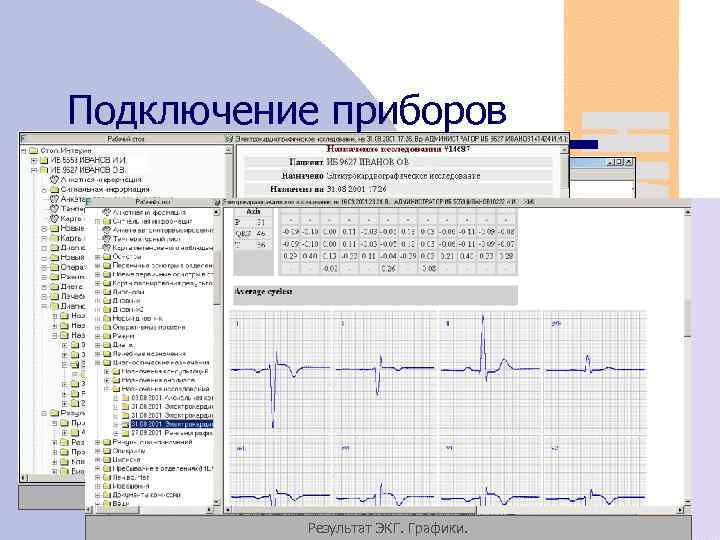The image size is (720, 540).
Task: Open lead II ECG graph
Action: [385, 372]
